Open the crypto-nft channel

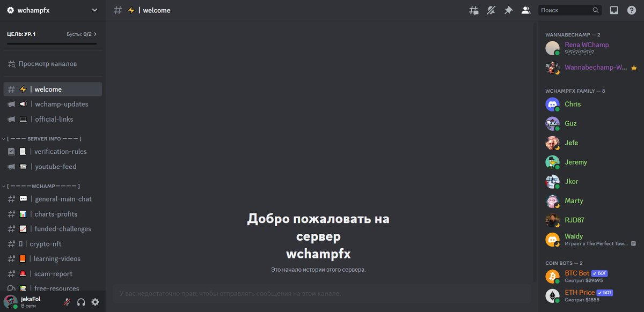(53, 244)
